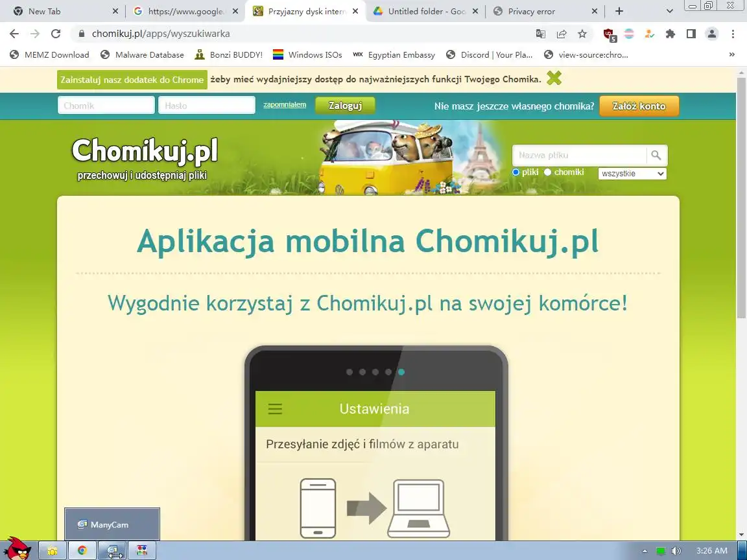Show more bookmarks with the double chevron

click(731, 54)
